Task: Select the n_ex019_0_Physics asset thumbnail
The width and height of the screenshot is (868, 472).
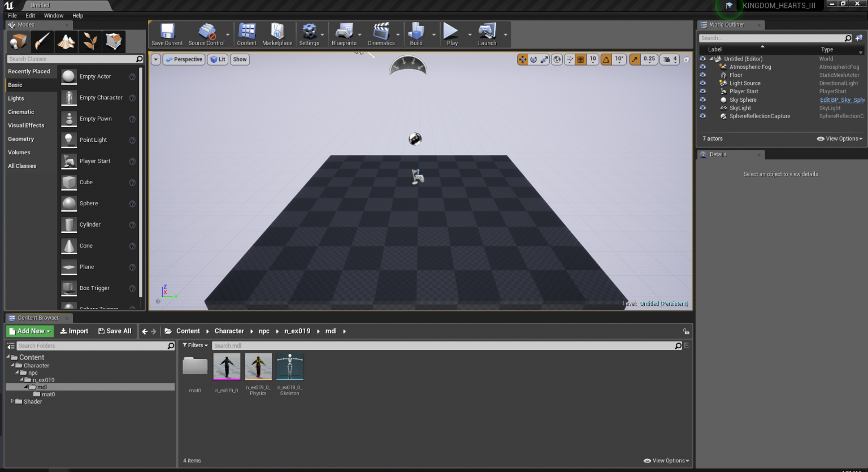Action: click(258, 367)
